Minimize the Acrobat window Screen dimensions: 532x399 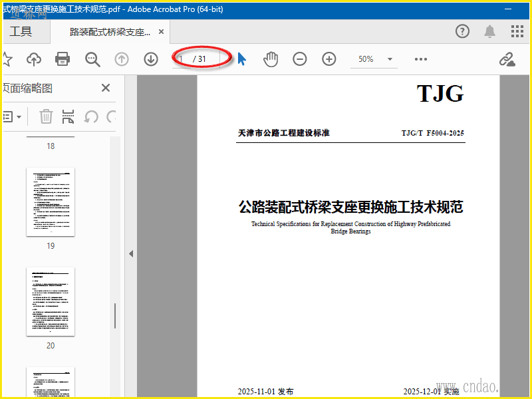(x=508, y=9)
